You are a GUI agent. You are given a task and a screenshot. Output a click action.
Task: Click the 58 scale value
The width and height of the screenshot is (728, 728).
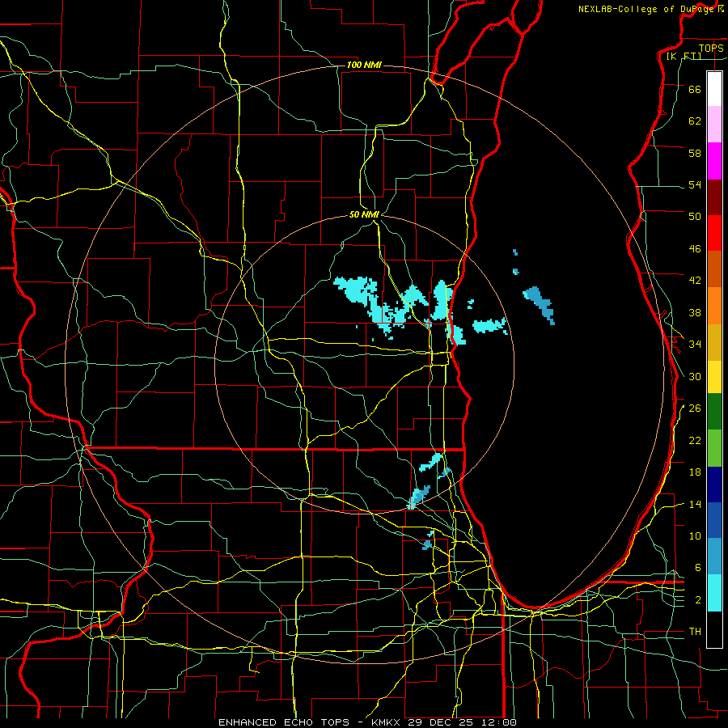click(x=695, y=153)
